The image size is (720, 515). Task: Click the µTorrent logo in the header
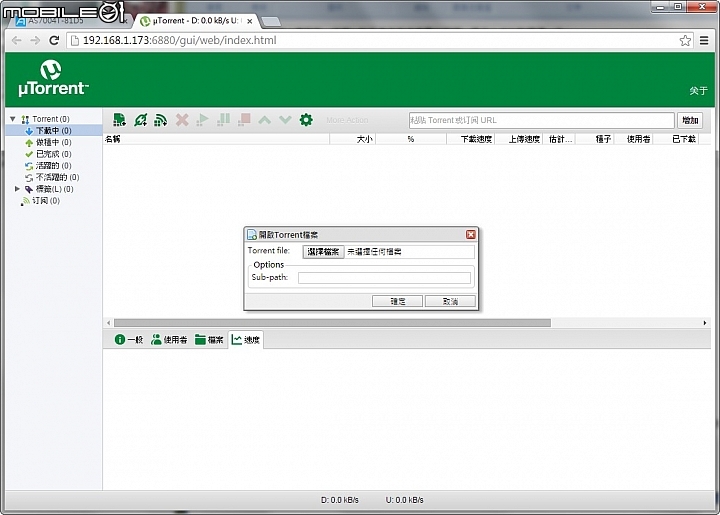tap(52, 78)
